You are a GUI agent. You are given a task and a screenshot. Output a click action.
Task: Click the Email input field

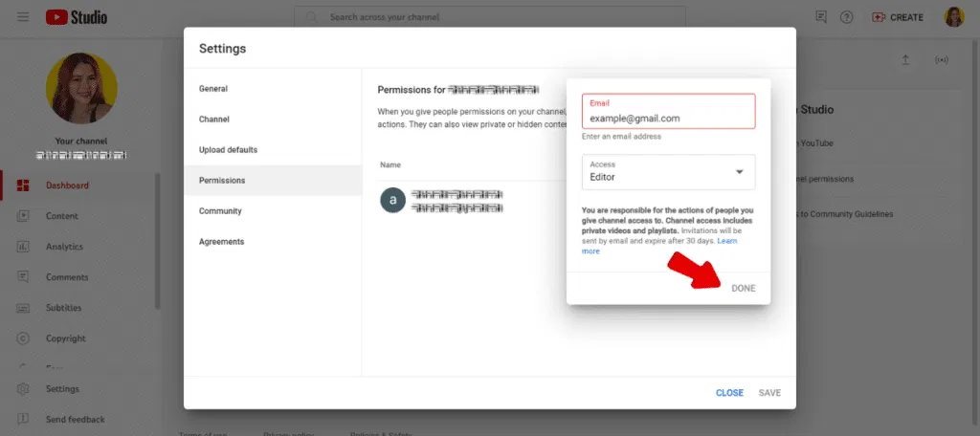pos(669,118)
